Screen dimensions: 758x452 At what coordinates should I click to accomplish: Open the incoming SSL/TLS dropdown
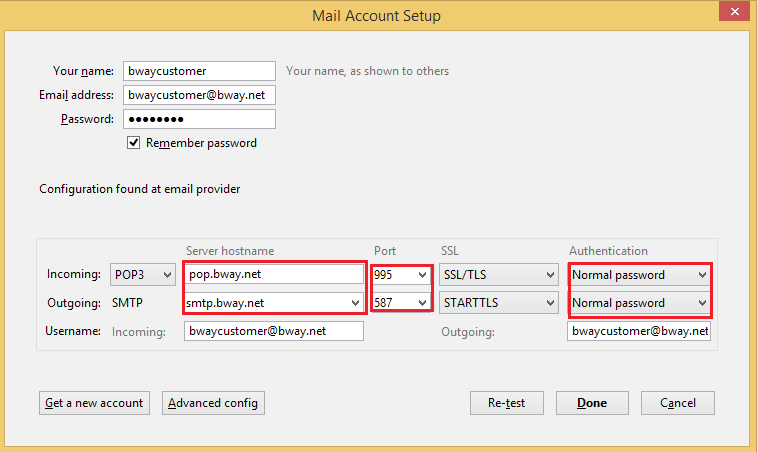click(x=499, y=275)
